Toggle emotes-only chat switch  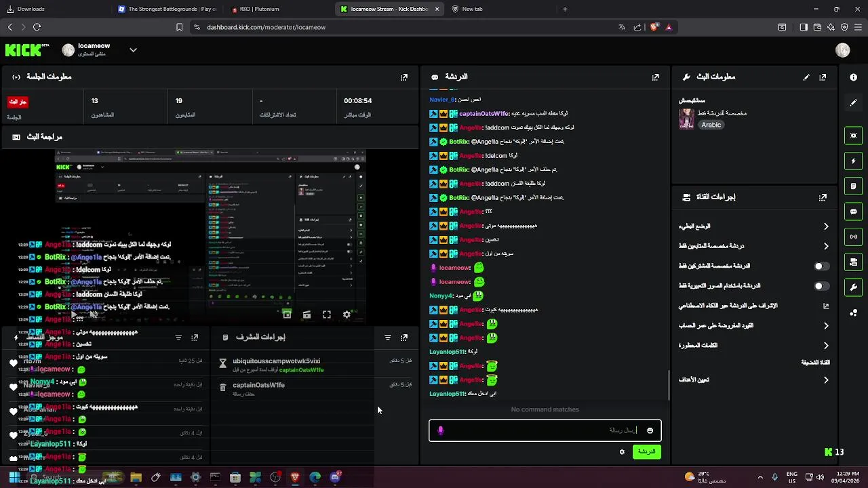click(822, 286)
